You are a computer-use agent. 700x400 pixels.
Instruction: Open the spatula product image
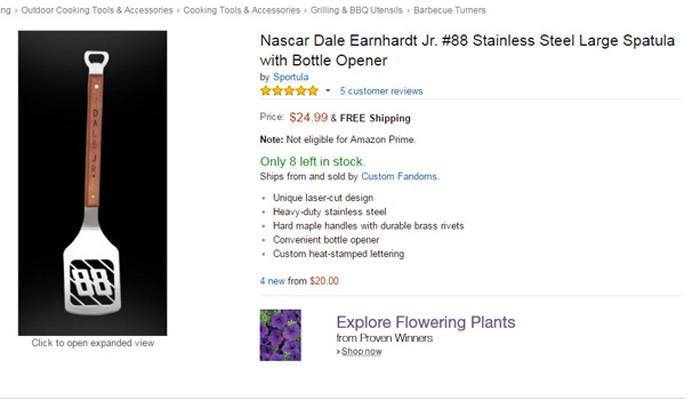[93, 183]
